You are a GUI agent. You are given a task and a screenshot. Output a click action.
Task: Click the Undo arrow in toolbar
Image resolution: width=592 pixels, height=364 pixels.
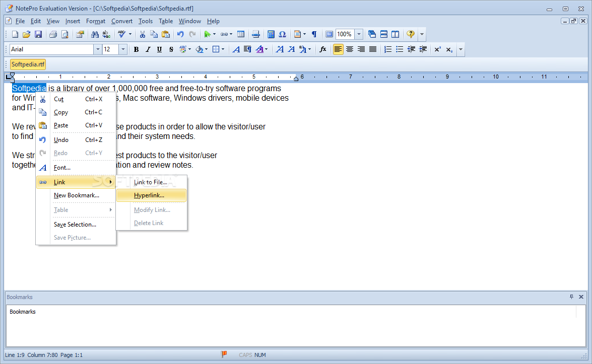[x=180, y=34]
